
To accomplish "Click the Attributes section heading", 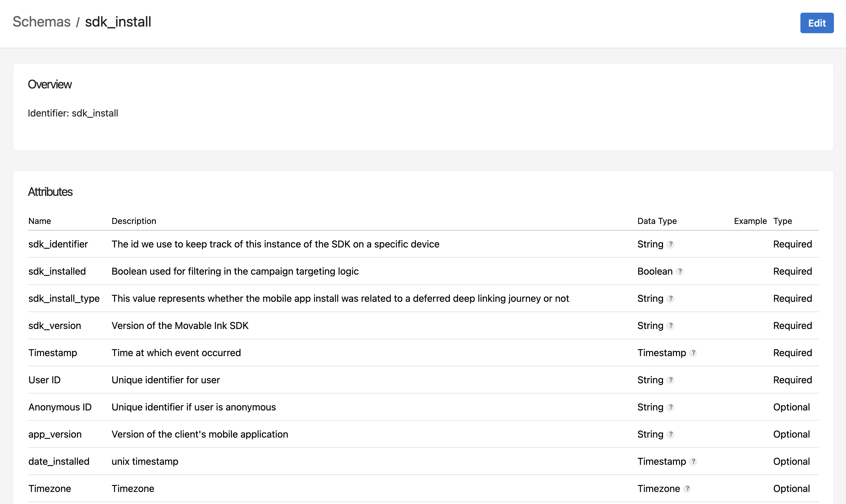I will 50,192.
